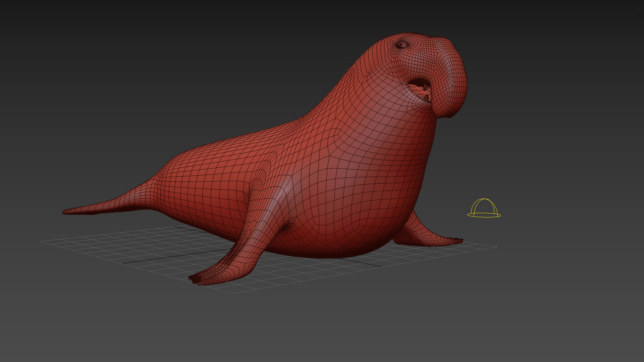This screenshot has width=644, height=362.
Task: Click the seal's eye on the head
Action: [401, 44]
